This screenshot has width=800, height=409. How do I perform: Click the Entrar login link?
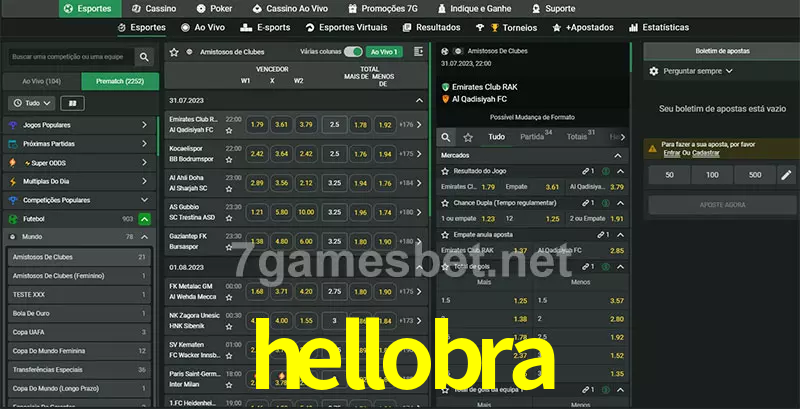click(671, 153)
